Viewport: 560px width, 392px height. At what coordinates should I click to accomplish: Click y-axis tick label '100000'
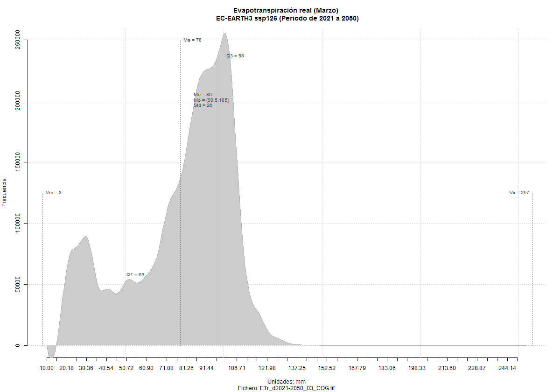[x=18, y=223]
